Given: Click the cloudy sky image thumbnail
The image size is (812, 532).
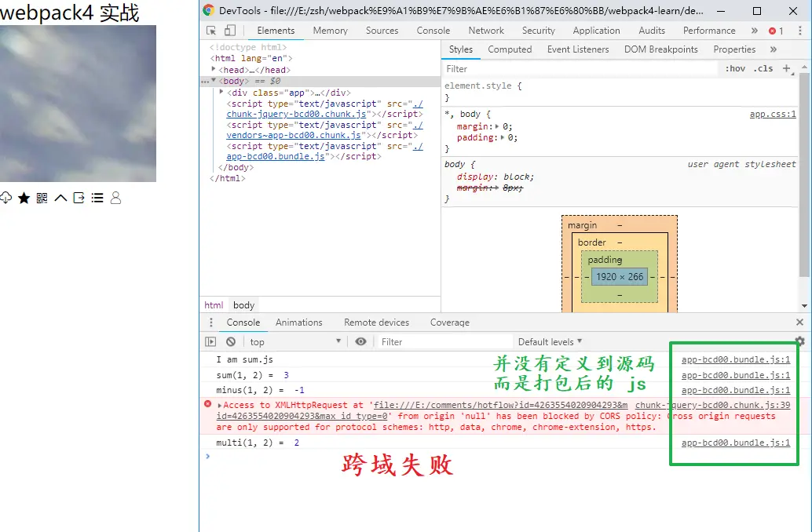Looking at the screenshot, I should tap(79, 104).
